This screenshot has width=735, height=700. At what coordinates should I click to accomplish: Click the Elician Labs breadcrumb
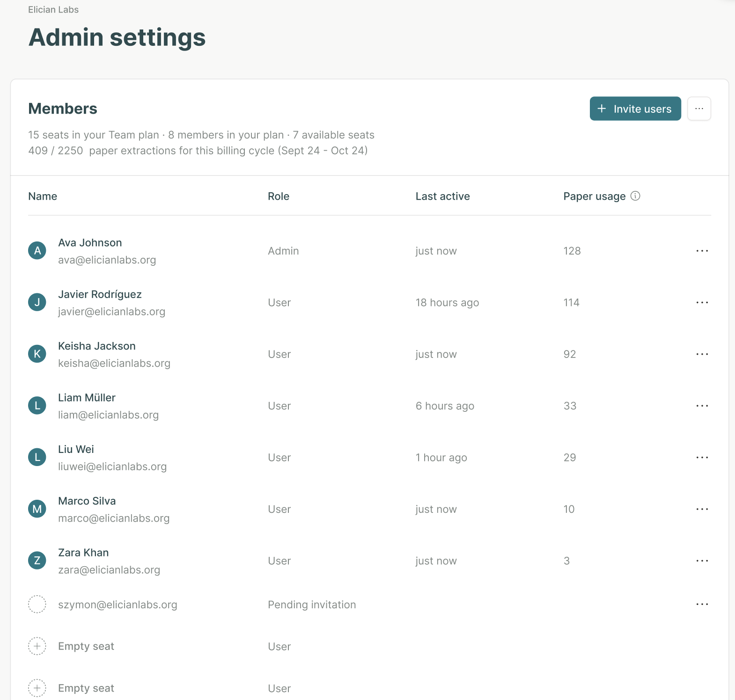(x=53, y=10)
